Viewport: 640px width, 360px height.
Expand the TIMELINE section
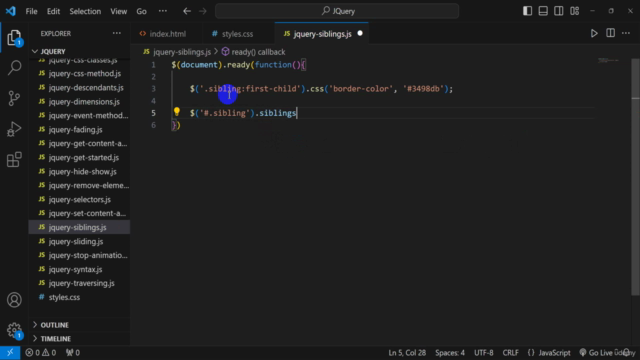point(79,339)
